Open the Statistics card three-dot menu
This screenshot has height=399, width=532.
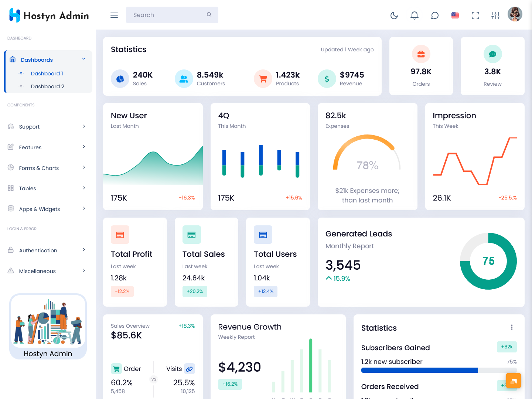(x=512, y=327)
